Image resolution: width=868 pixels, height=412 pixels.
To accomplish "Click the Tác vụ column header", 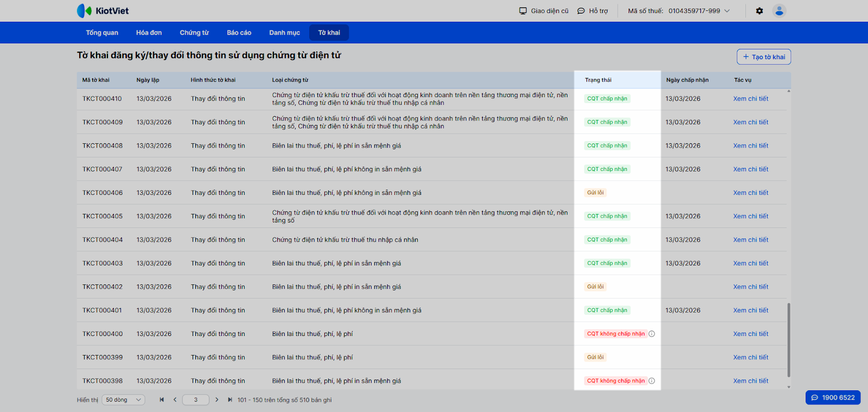I will tap(743, 80).
